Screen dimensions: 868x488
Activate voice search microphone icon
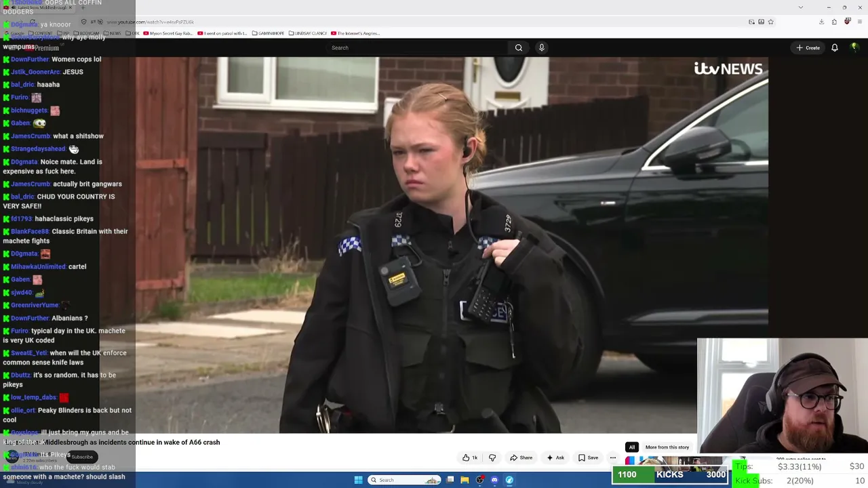tap(541, 47)
